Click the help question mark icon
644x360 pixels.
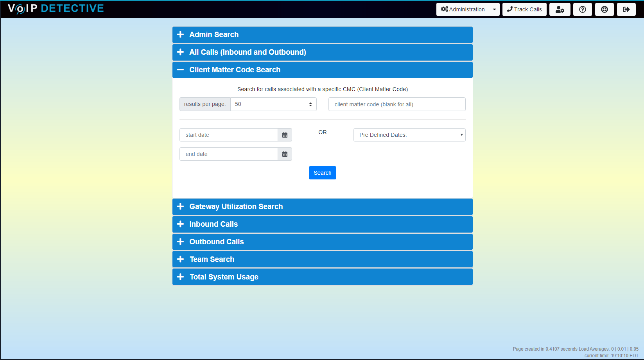pyautogui.click(x=582, y=9)
